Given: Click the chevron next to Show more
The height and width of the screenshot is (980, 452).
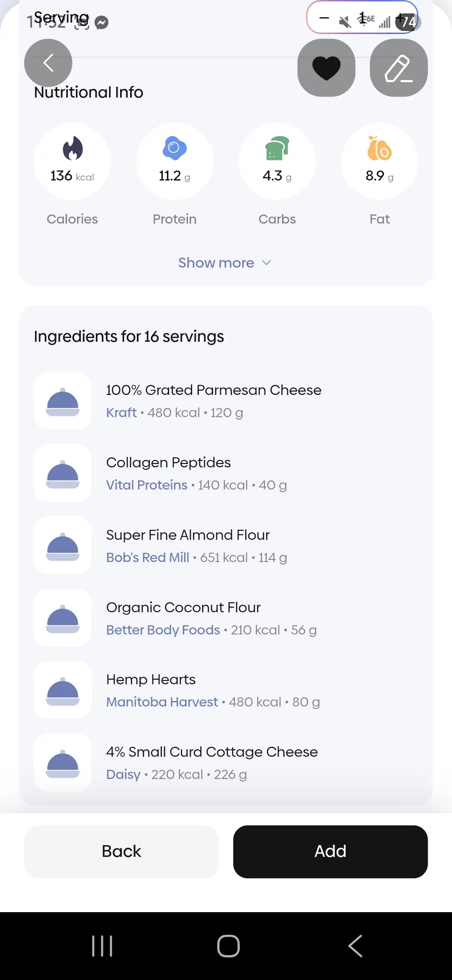Looking at the screenshot, I should 267,263.
